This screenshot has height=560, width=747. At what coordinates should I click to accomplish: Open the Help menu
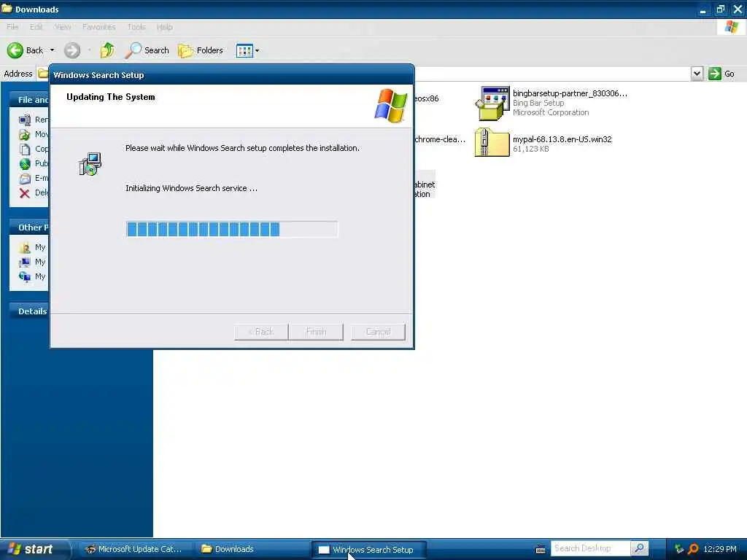(164, 27)
